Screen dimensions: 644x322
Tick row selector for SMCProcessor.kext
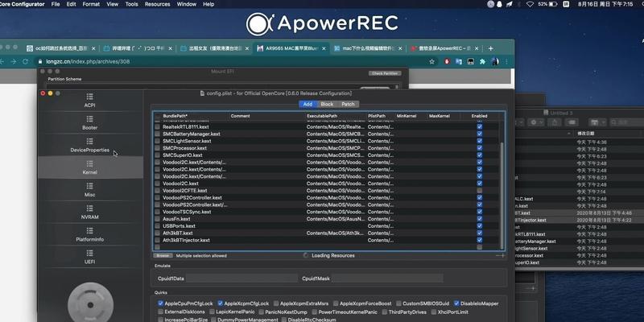click(x=157, y=148)
